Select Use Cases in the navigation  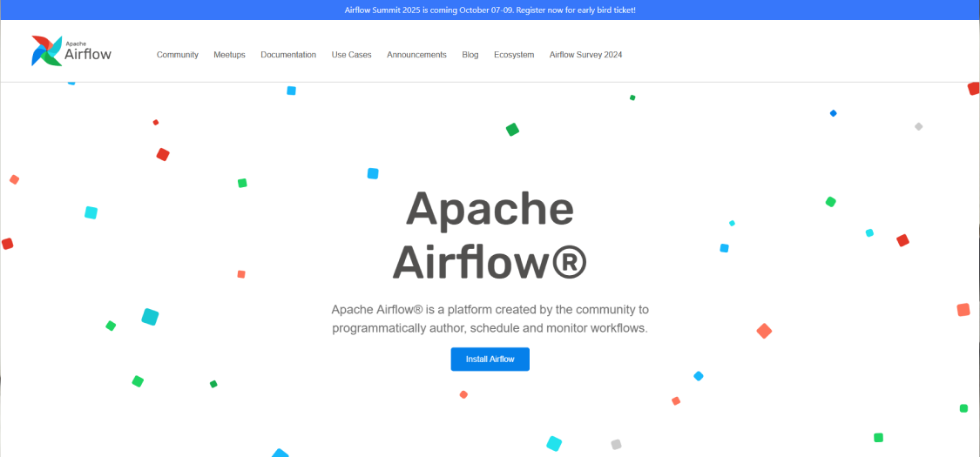pos(351,55)
